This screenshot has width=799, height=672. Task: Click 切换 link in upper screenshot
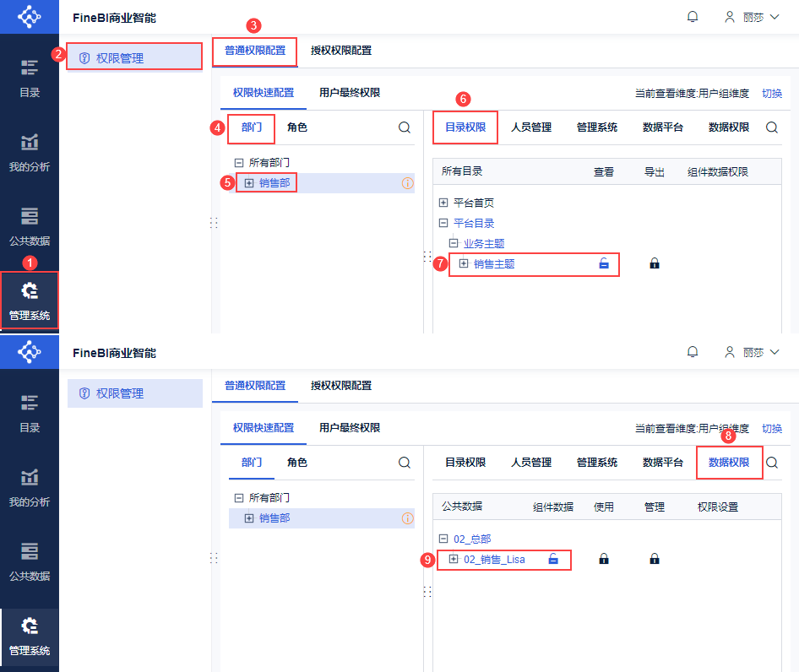771,93
